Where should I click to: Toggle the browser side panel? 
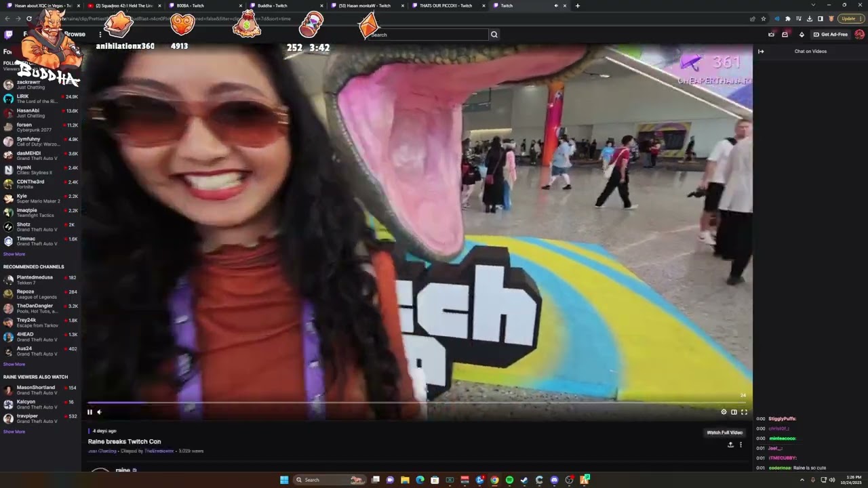821,19
